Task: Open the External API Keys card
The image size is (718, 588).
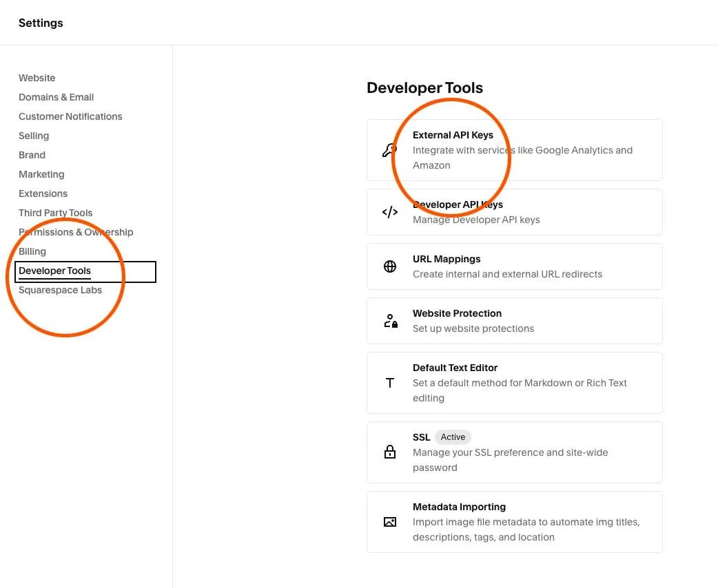Action: (514, 150)
